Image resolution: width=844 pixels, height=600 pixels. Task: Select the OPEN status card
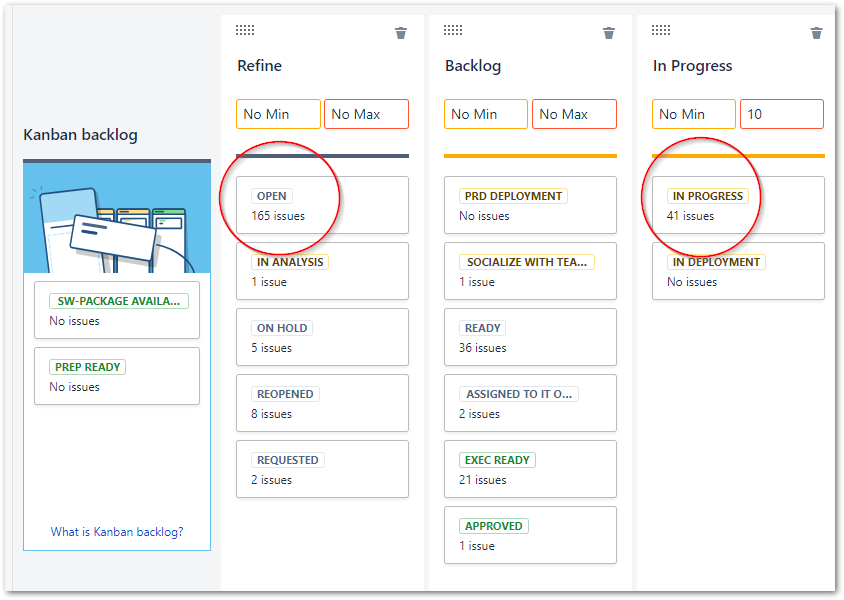pyautogui.click(x=322, y=205)
